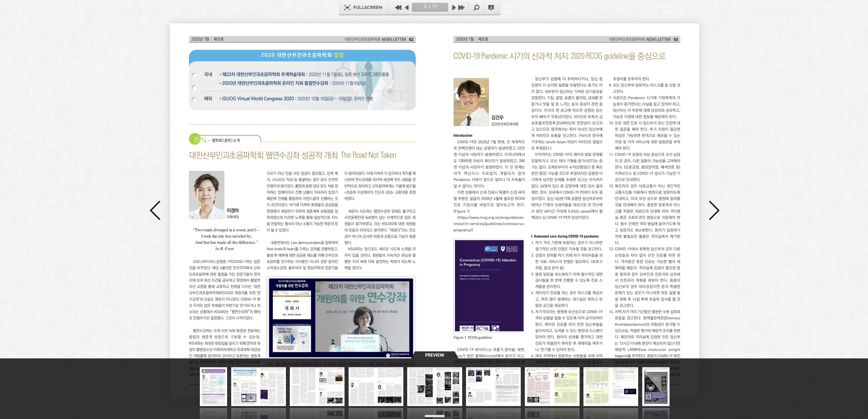Click the author name '이경아' beside the photo
The image size is (868, 419).
click(233, 210)
